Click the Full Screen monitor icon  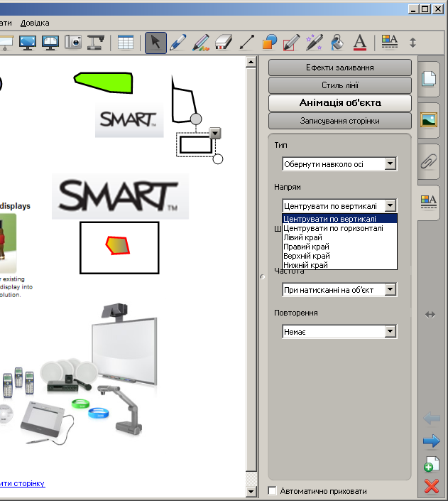coord(28,43)
